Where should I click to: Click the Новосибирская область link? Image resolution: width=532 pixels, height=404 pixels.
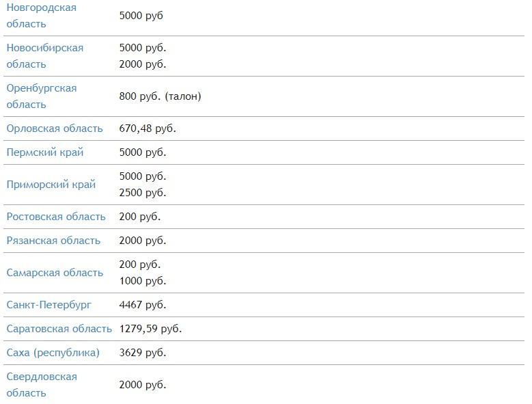pos(44,48)
